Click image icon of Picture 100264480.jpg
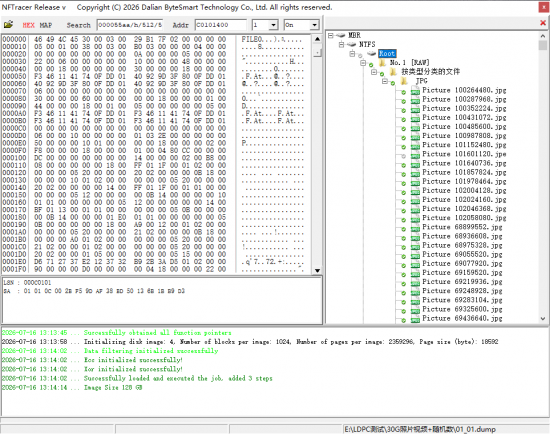The width and height of the screenshot is (550, 434). pyautogui.click(x=415, y=91)
